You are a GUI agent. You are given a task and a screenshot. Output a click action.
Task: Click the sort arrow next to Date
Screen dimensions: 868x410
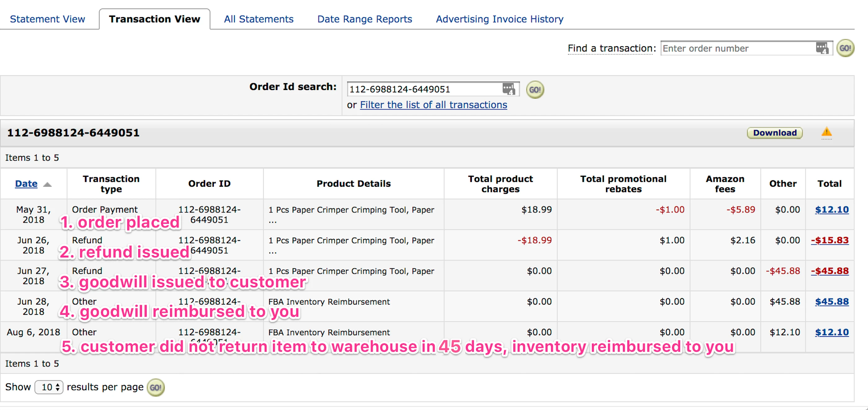pos(47,184)
